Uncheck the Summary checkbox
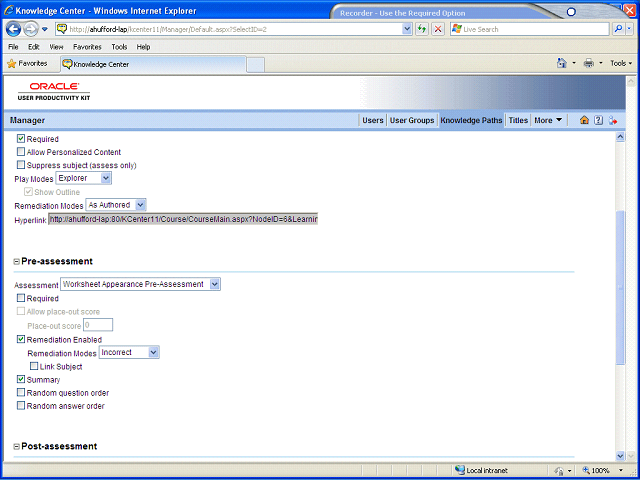Image resolution: width=640 pixels, height=480 pixels. coord(21,379)
